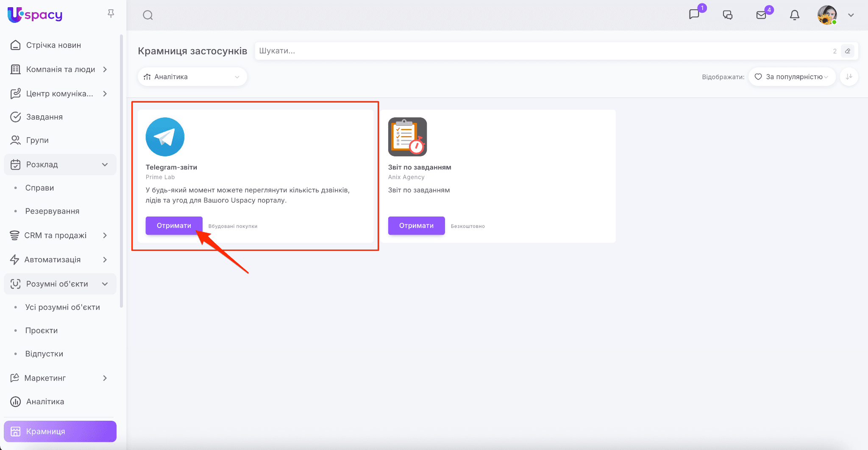The image size is (868, 450).
Task: Open the Завдання sidebar item
Action: pos(44,117)
